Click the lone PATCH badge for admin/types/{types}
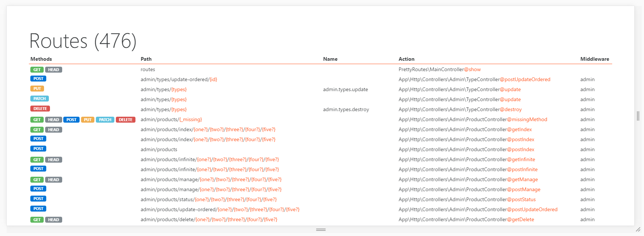The width and height of the screenshot is (644, 236). pyautogui.click(x=39, y=99)
